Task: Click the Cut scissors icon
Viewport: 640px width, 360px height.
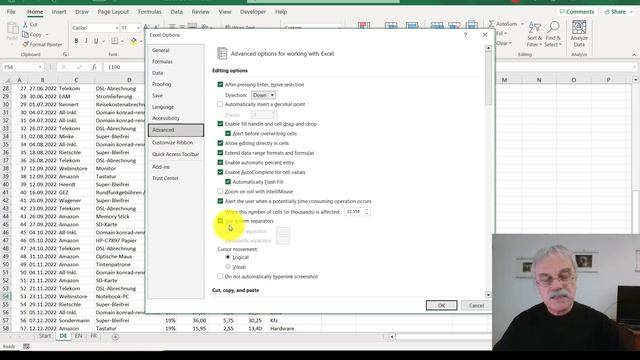Action: (x=25, y=24)
